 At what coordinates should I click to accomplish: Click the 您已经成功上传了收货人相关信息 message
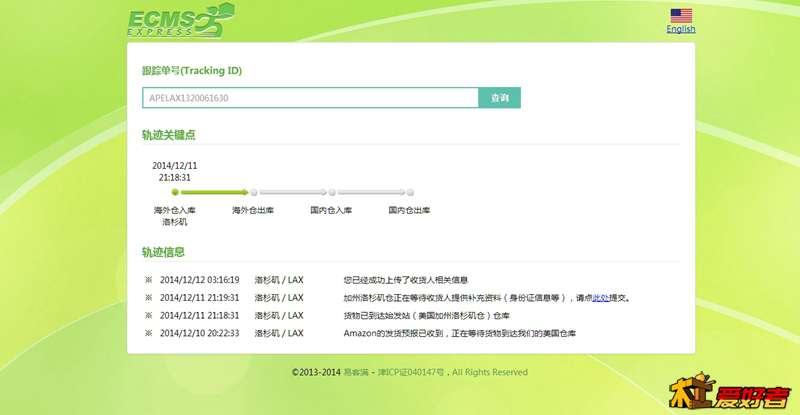click(x=406, y=280)
